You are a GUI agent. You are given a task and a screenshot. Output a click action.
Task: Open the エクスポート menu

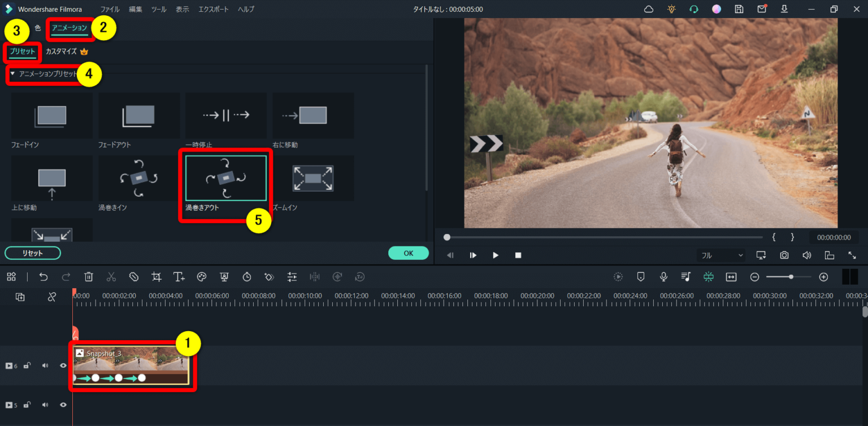(214, 10)
